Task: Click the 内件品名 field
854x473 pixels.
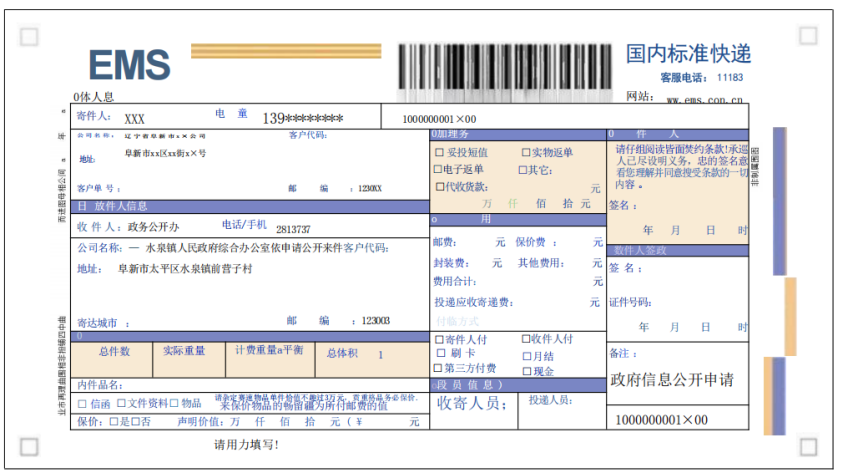Action: point(250,385)
